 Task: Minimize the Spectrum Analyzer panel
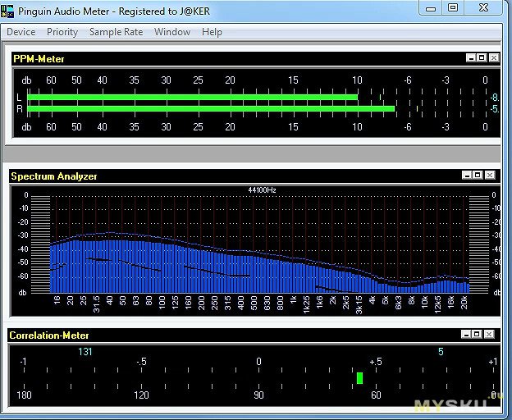click(x=467, y=176)
